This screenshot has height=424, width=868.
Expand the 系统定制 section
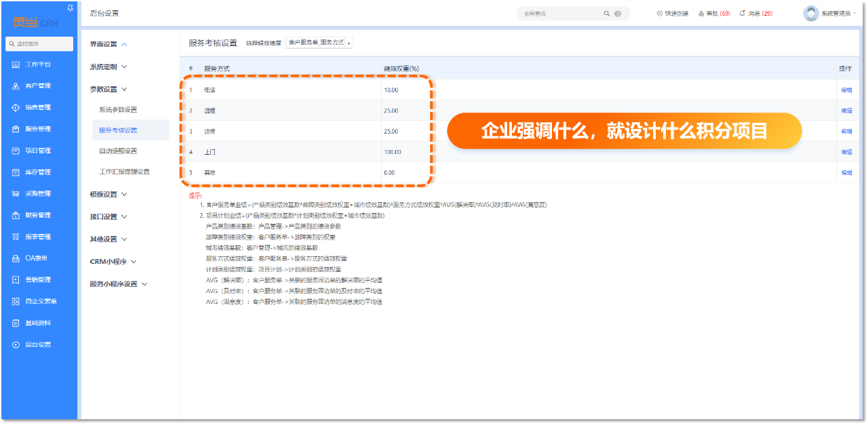(x=108, y=67)
